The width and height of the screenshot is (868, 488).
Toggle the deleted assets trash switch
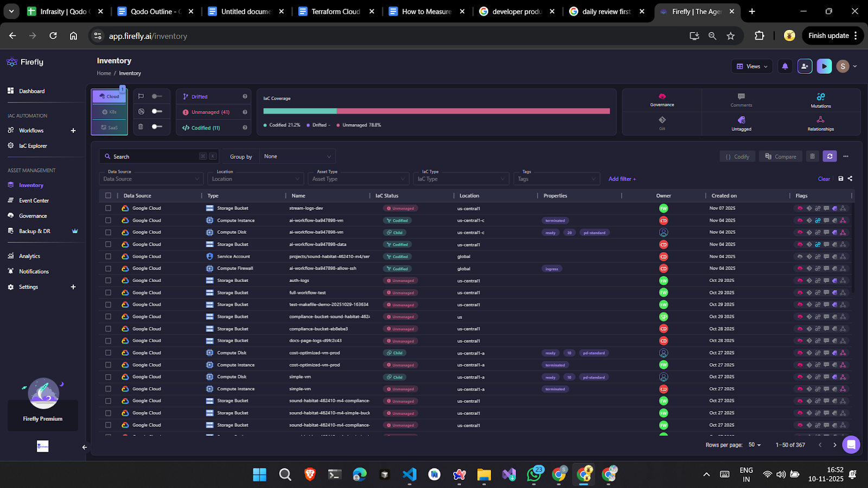coord(157,126)
